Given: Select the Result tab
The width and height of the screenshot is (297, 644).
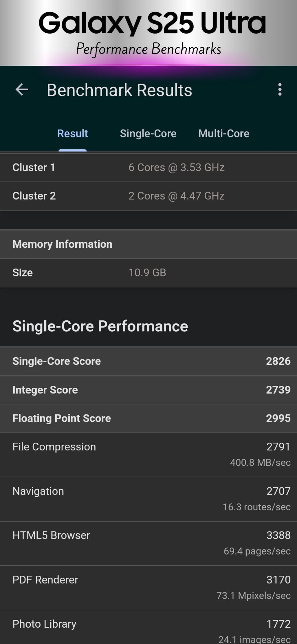Looking at the screenshot, I should click(73, 133).
